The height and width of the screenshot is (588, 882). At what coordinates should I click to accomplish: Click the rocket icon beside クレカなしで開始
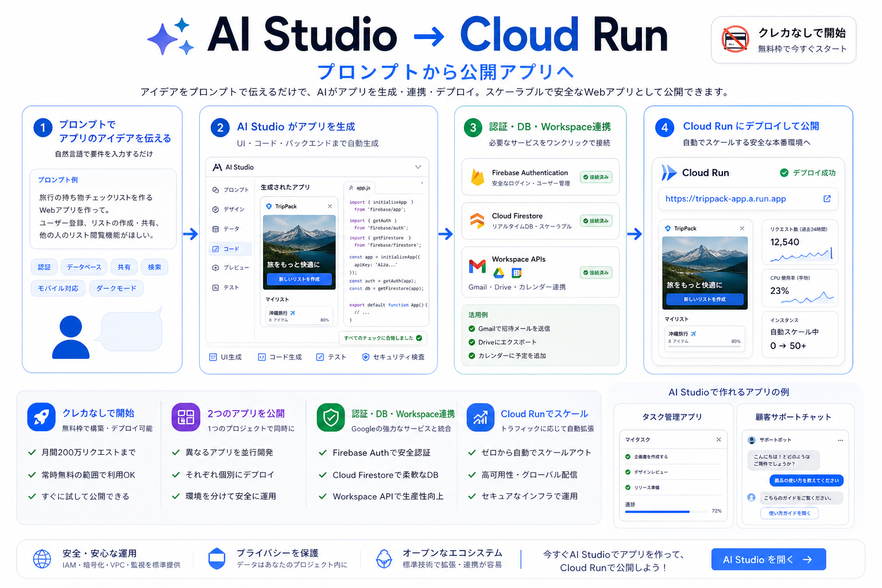pos(41,417)
